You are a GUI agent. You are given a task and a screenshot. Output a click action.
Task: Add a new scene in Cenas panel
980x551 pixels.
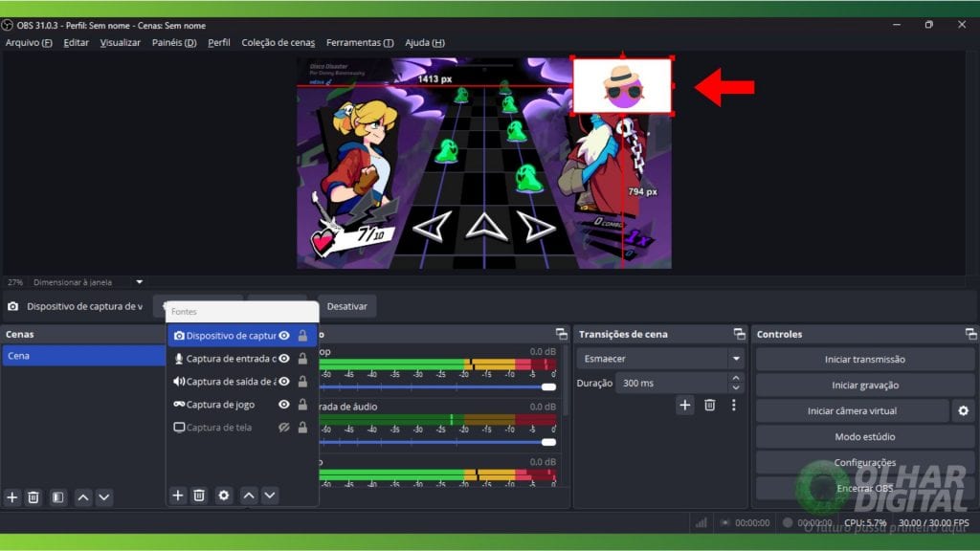[x=12, y=497]
